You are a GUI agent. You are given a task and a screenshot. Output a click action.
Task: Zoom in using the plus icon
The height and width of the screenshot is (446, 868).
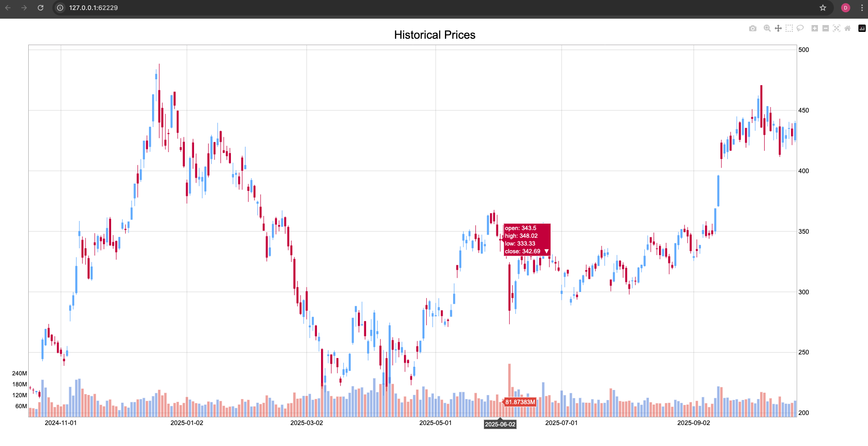click(x=815, y=28)
